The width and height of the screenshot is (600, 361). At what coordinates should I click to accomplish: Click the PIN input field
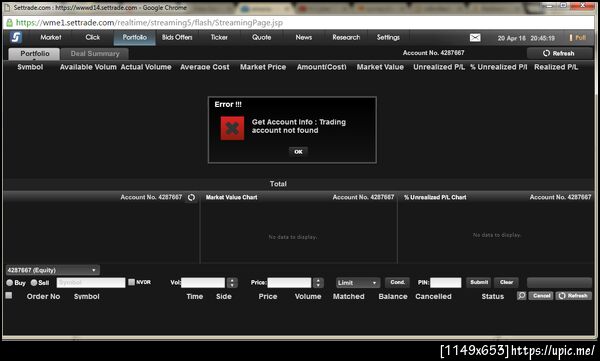pos(445,283)
